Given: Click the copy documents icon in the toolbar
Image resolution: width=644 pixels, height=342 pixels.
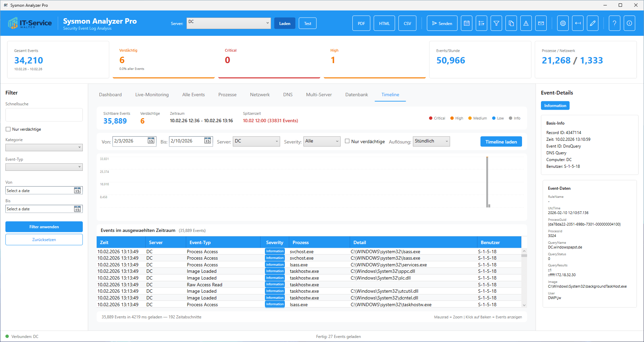Looking at the screenshot, I should [511, 23].
